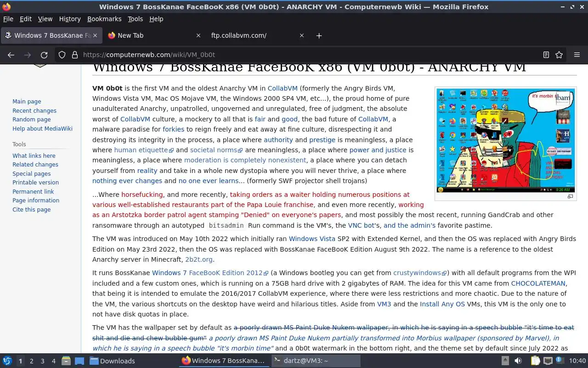This screenshot has width=588, height=368.
Task: Show the clock reading 10:40
Action: coord(577,361)
